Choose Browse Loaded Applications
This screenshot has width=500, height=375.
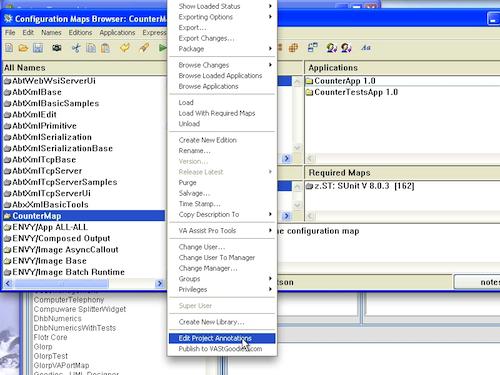click(222, 76)
